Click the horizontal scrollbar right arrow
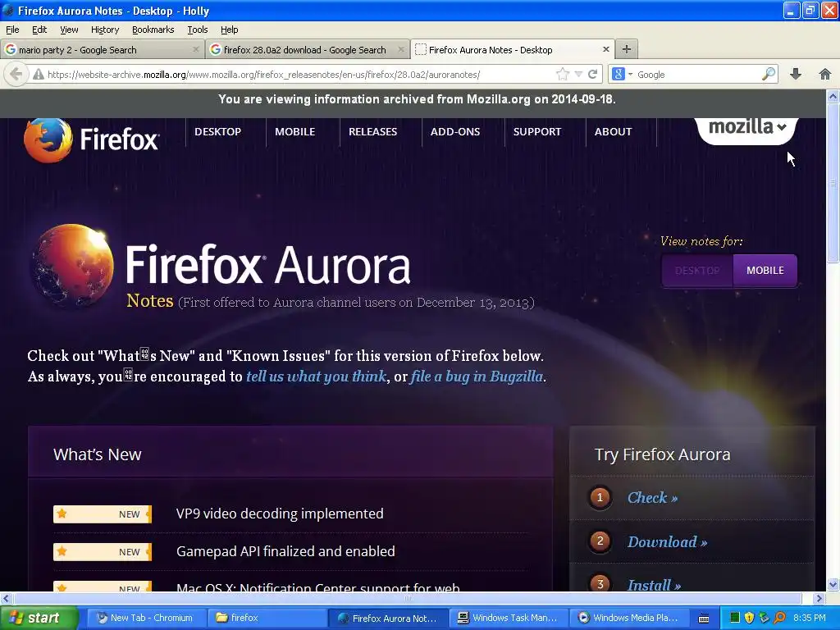Viewport: 840px width, 630px height. point(819,598)
